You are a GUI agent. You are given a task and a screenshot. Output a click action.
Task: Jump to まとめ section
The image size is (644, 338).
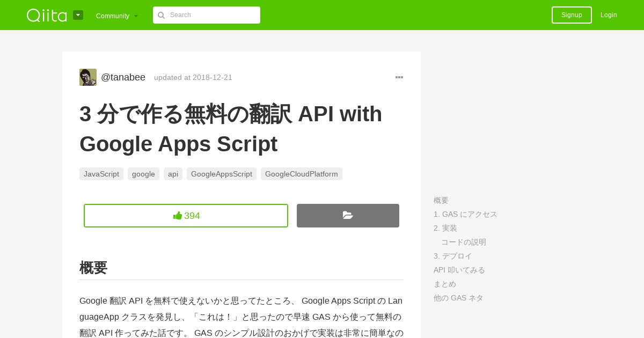pos(445,284)
